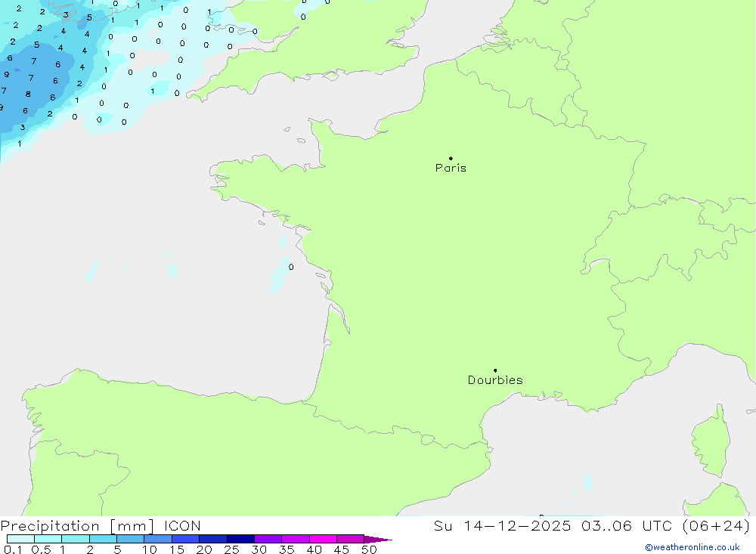The height and width of the screenshot is (554, 756).
Task: Click the legend label '20'
Action: tap(204, 549)
